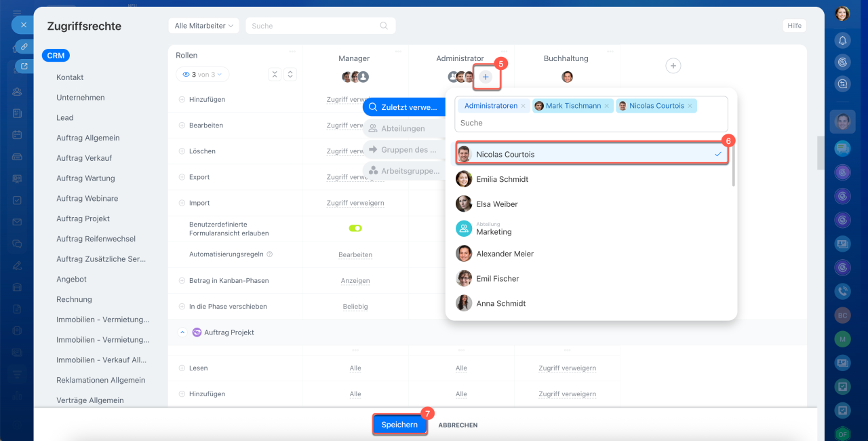The width and height of the screenshot is (868, 441).
Task: Open the '3 von 3' roles visibility filter
Action: (x=202, y=75)
